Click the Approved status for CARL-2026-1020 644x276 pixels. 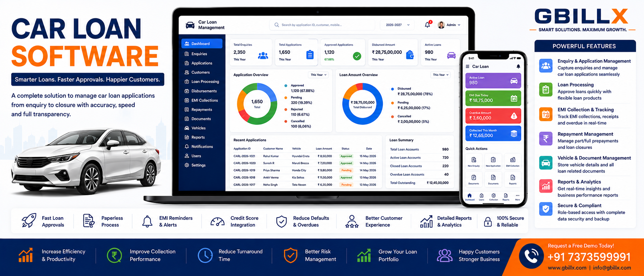coord(346,163)
